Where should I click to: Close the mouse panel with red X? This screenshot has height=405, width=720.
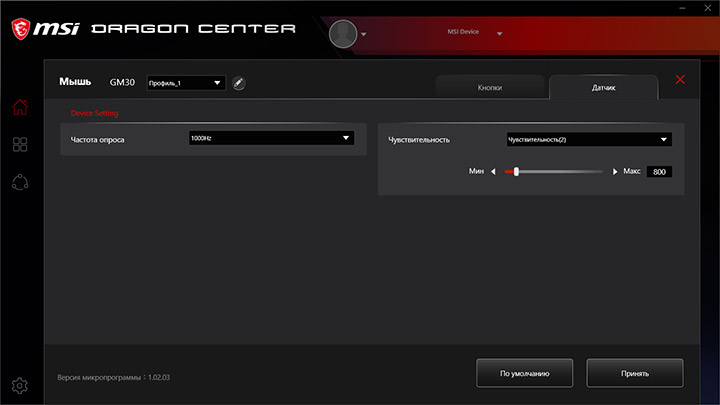[680, 79]
